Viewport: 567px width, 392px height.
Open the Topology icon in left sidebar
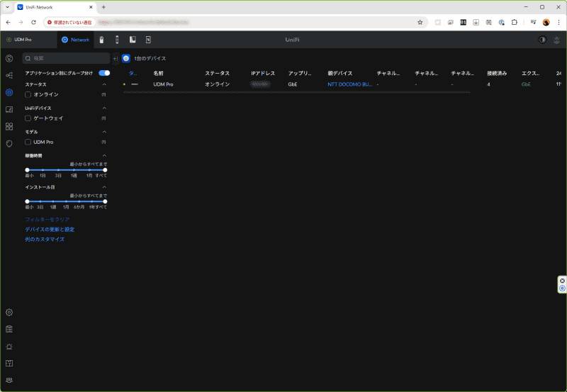pyautogui.click(x=9, y=75)
